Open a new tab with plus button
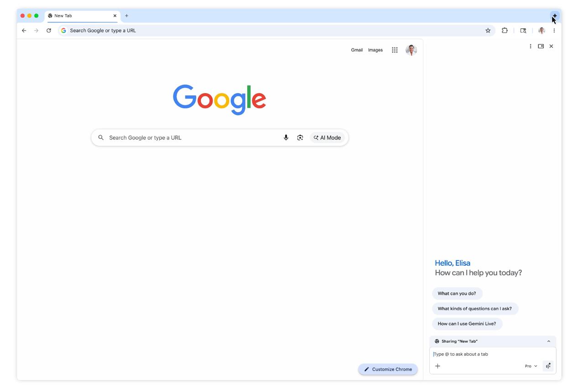 pyautogui.click(x=126, y=16)
